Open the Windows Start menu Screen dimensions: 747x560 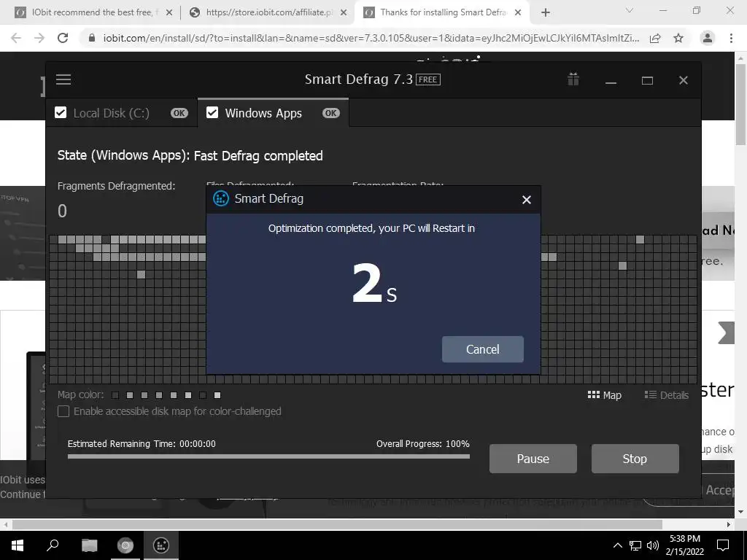tap(18, 545)
